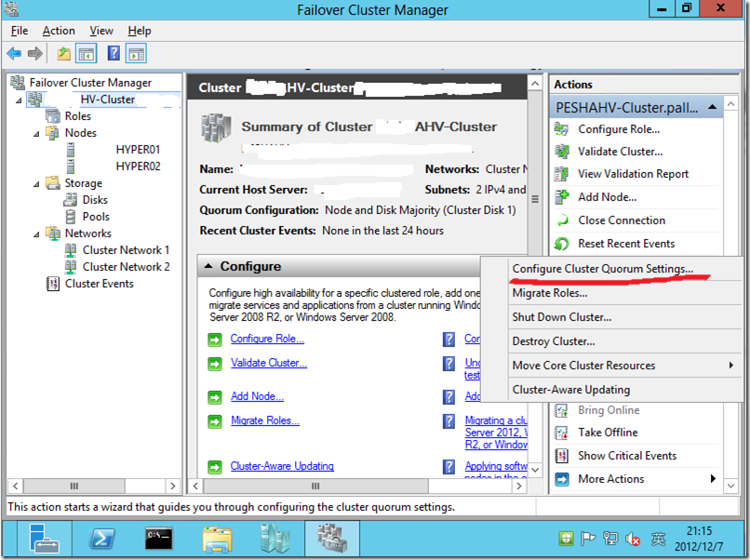Click Add Node in Actions pane
Screen dimensions: 750x560
(x=607, y=197)
